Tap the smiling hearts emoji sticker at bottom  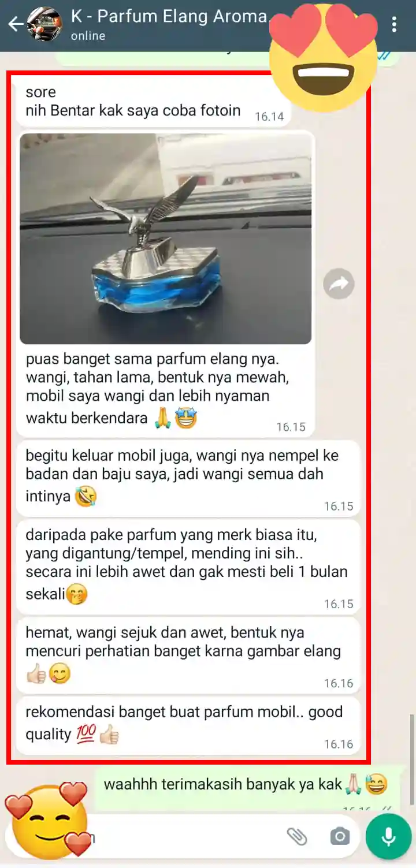coord(46,820)
